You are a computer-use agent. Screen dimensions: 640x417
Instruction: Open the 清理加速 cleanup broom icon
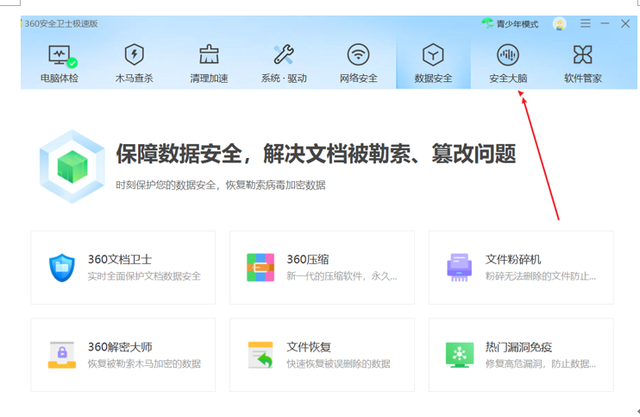[209, 54]
